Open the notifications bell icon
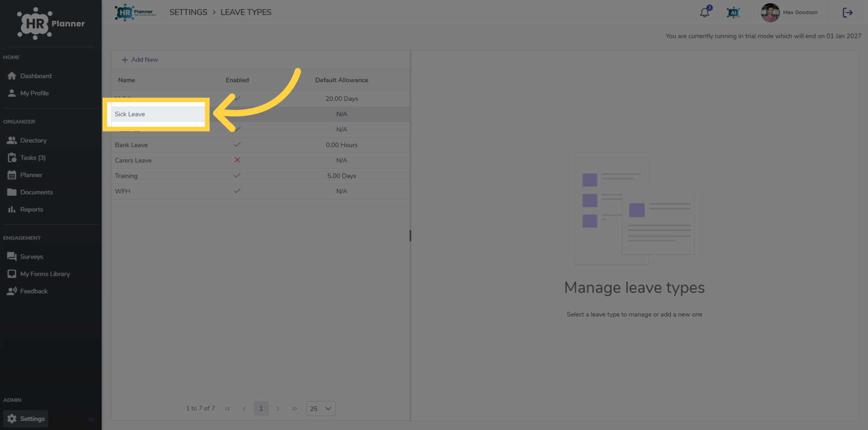This screenshot has width=868, height=430. pos(705,12)
